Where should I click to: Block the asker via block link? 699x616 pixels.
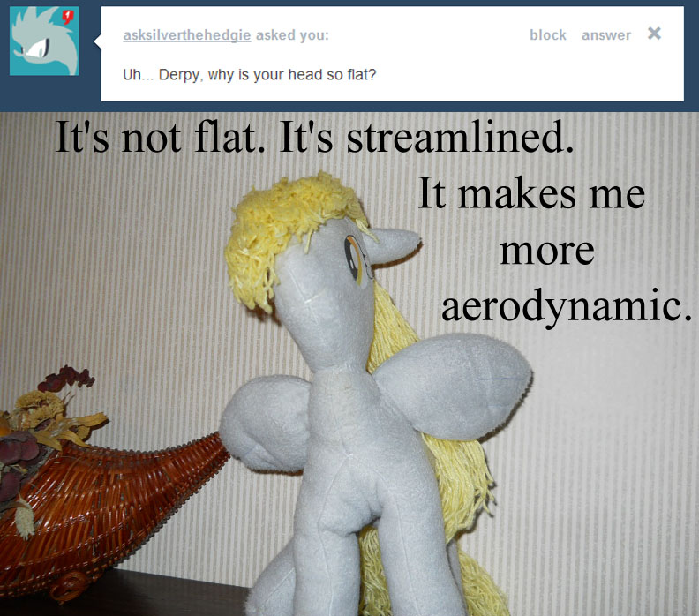pyautogui.click(x=548, y=34)
